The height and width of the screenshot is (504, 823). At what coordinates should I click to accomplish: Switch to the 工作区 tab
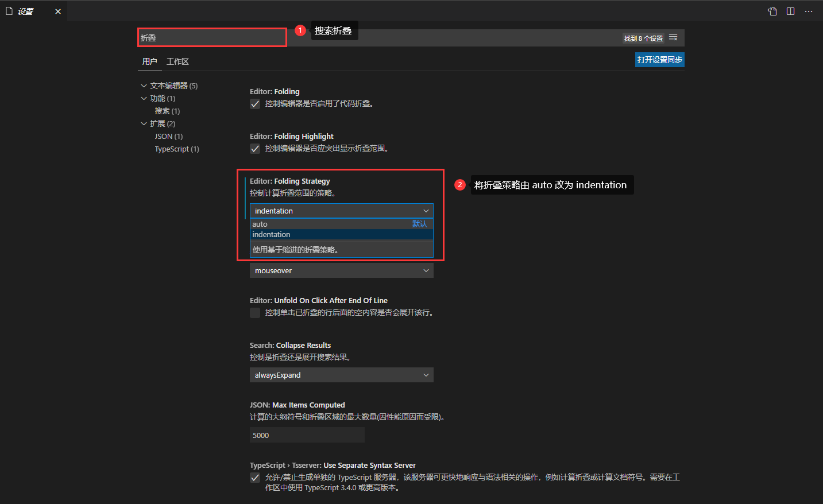[177, 61]
